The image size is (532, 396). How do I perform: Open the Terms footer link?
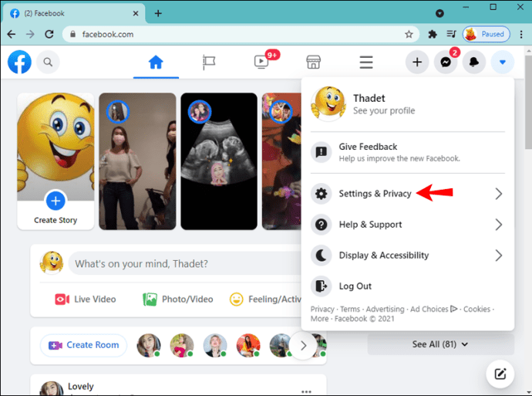coord(350,309)
